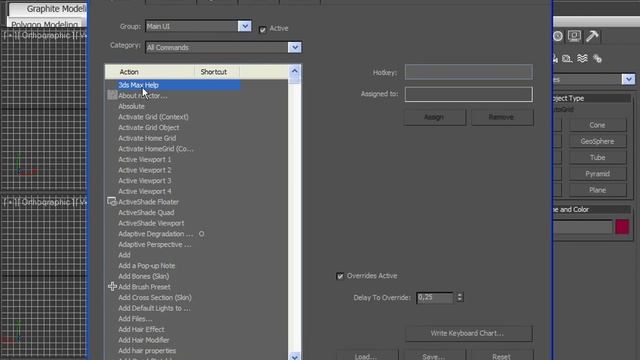This screenshot has height=360, width=640.
Task: Select Adaptive Degradation action
Action: point(156,233)
